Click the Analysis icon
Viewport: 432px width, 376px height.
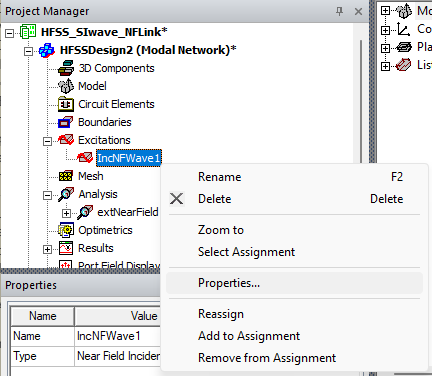66,194
